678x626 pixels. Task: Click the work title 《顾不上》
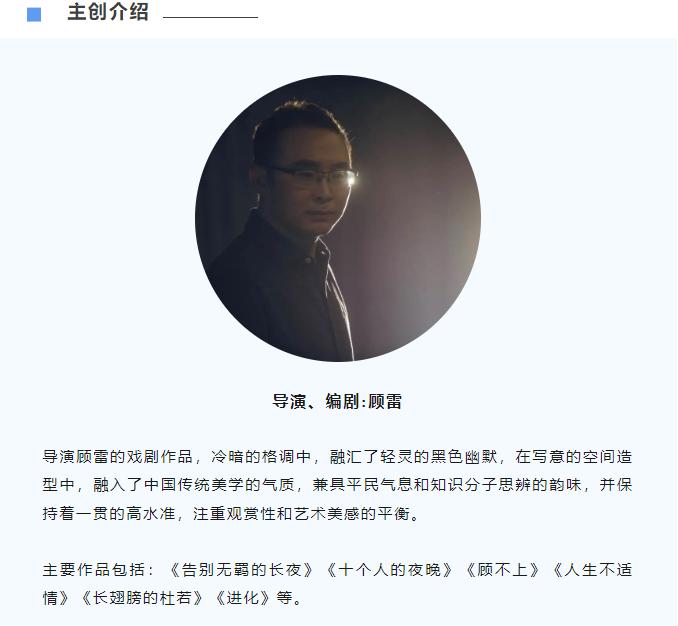tap(502, 570)
